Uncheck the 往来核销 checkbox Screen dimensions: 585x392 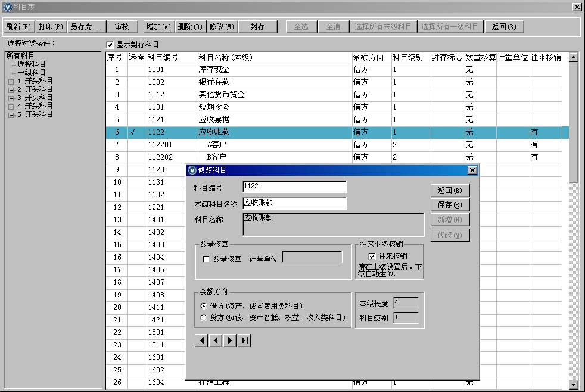tap(372, 256)
